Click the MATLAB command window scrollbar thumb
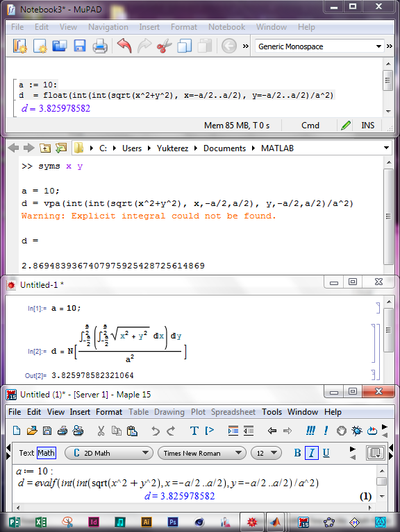The height and width of the screenshot is (532, 400). click(x=388, y=216)
